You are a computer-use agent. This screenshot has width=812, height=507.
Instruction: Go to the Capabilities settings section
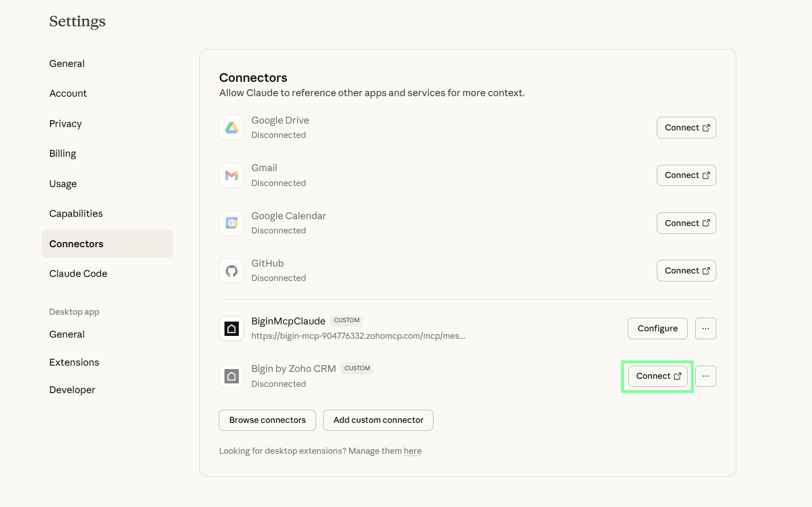pos(76,213)
